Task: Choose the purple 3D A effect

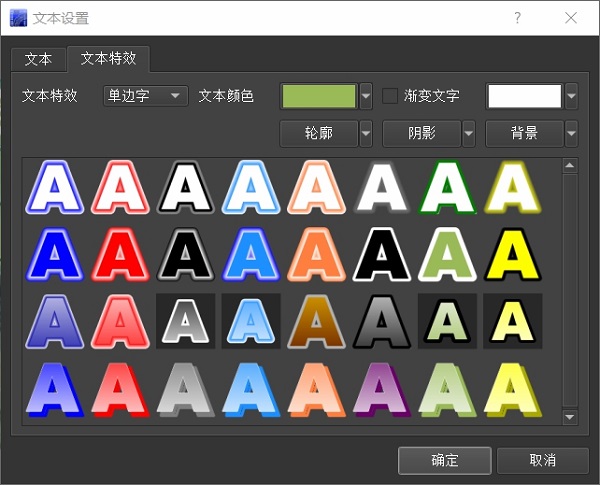Action: [381, 388]
